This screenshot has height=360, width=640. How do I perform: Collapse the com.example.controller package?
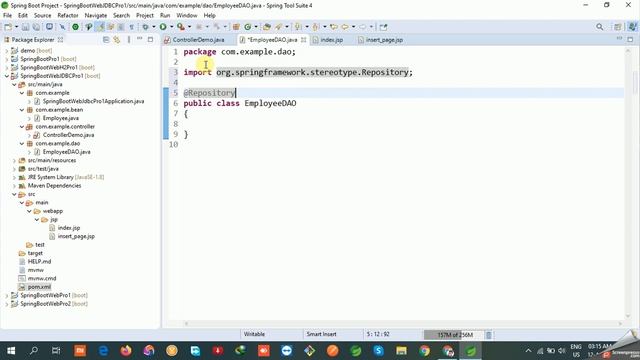[22, 127]
